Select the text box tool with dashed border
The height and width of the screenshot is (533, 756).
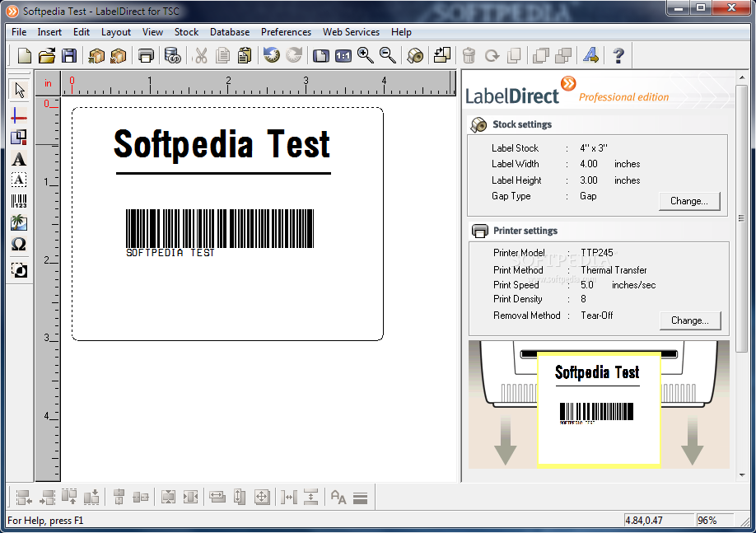click(x=19, y=180)
